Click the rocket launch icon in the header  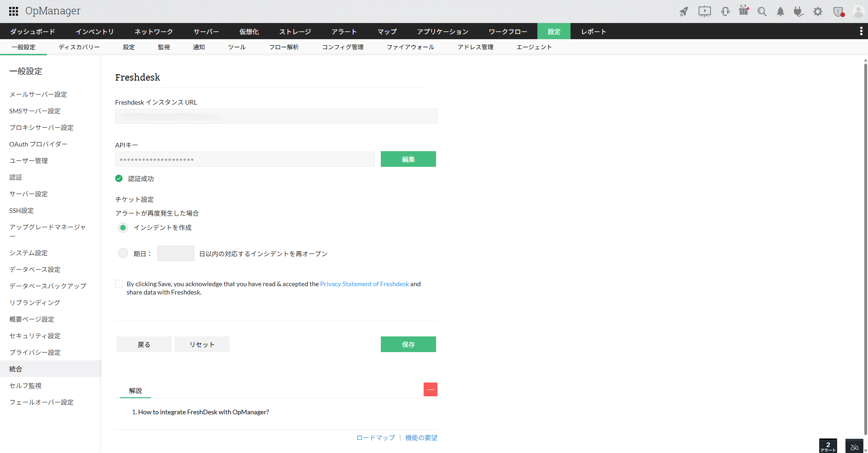pos(684,12)
